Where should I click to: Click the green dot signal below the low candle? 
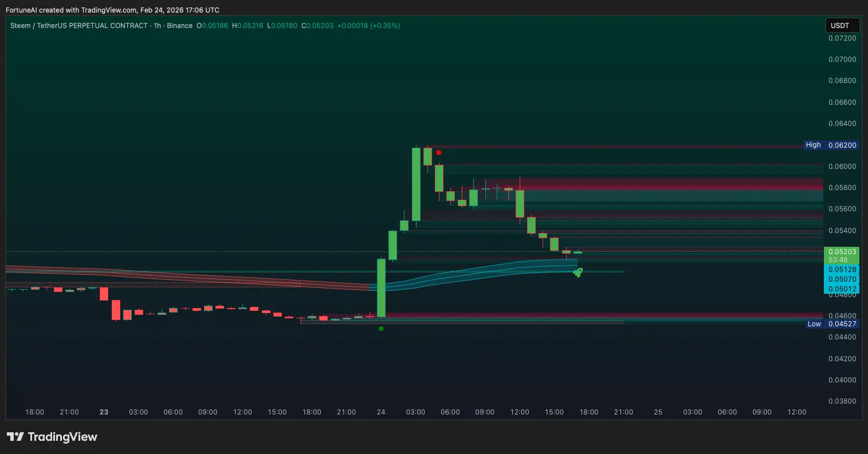coord(381,328)
